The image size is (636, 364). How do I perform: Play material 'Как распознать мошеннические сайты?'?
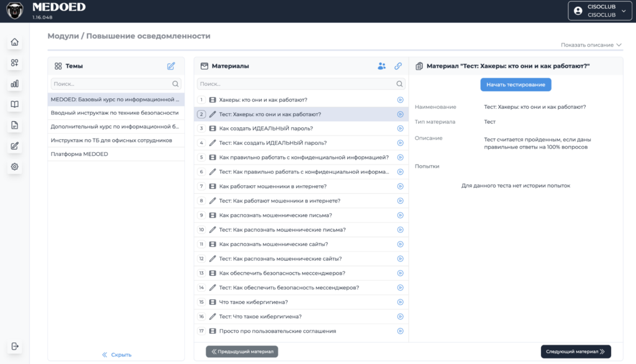[401, 244]
